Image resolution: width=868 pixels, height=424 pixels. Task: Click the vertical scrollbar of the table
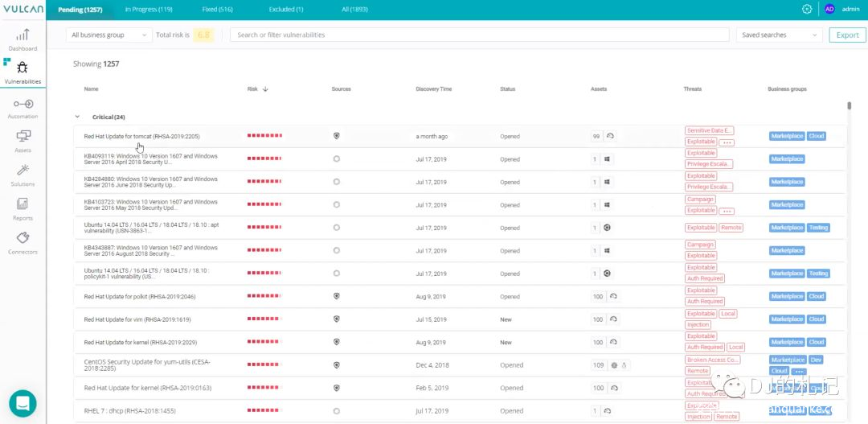[849, 105]
